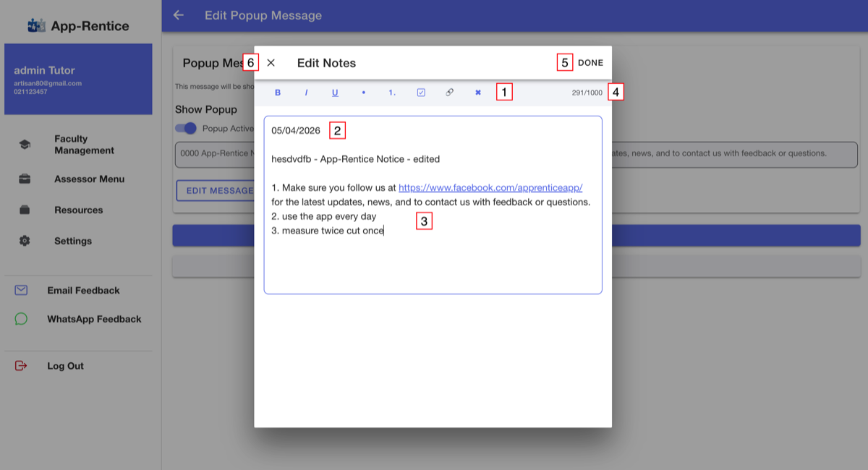Insert a checkbox list item
Screen dimensions: 868x470
tap(421, 93)
